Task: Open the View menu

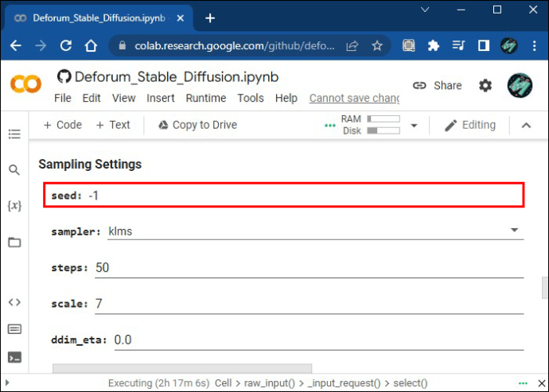Action: point(123,98)
